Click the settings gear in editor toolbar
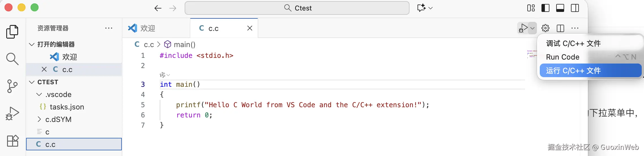The width and height of the screenshot is (644, 156). (545, 28)
